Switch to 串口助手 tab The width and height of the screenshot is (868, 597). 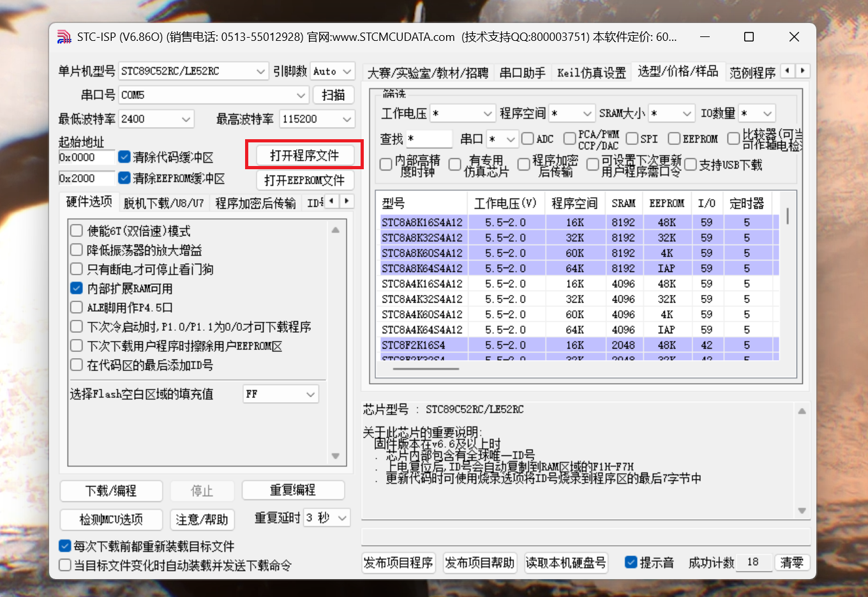(522, 73)
